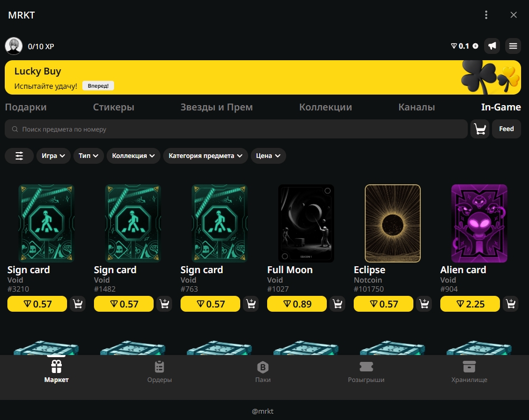Open the Eclipse card thumbnail

[393, 223]
